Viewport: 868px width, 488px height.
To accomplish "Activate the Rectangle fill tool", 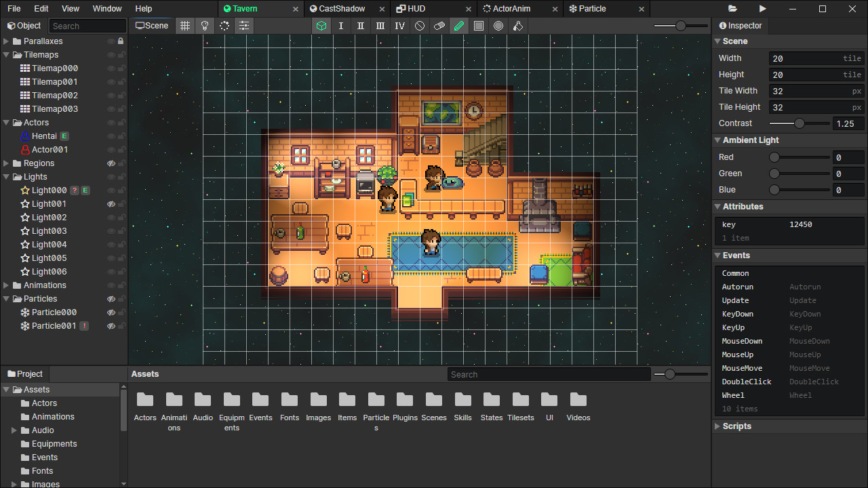I will (x=479, y=26).
